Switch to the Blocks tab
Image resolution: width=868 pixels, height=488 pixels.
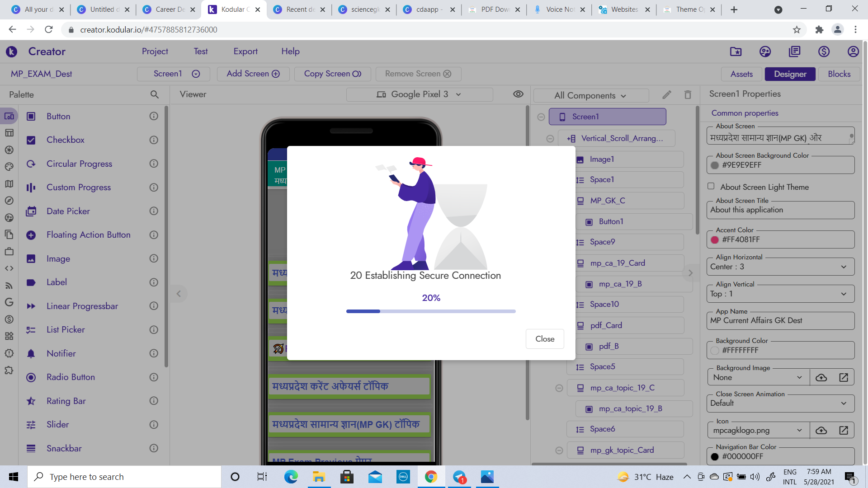pyautogui.click(x=839, y=74)
